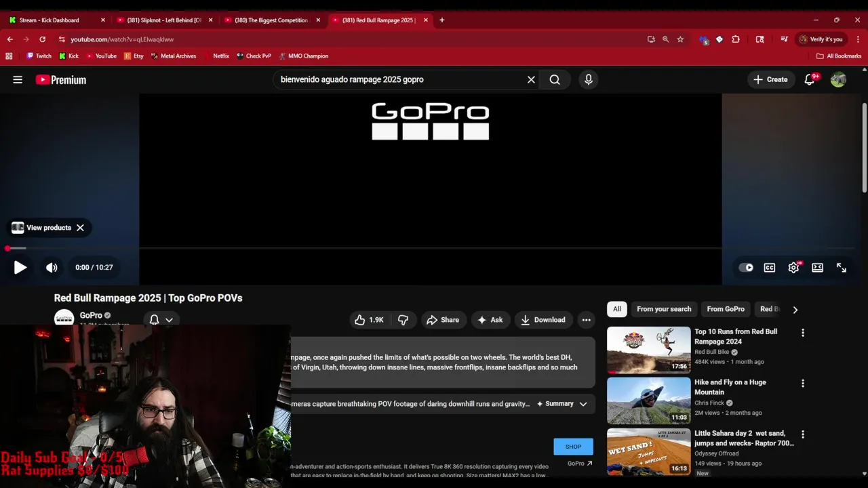Open Kick bookmark
Image resolution: width=868 pixels, height=488 pixels.
[x=68, y=56]
